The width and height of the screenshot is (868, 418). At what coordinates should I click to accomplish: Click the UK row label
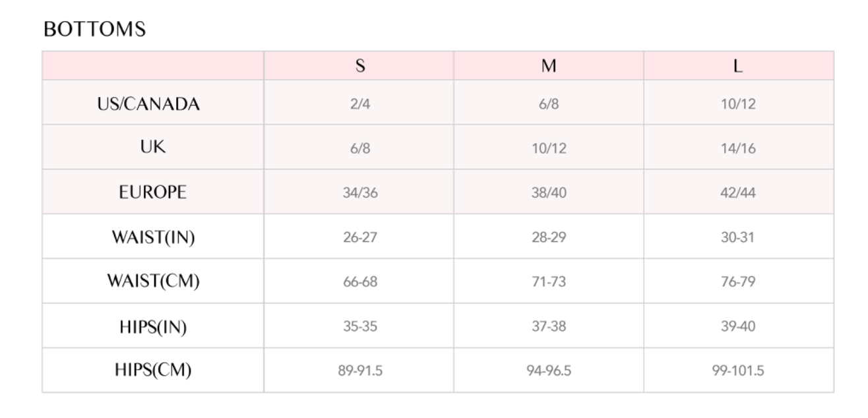[152, 147]
